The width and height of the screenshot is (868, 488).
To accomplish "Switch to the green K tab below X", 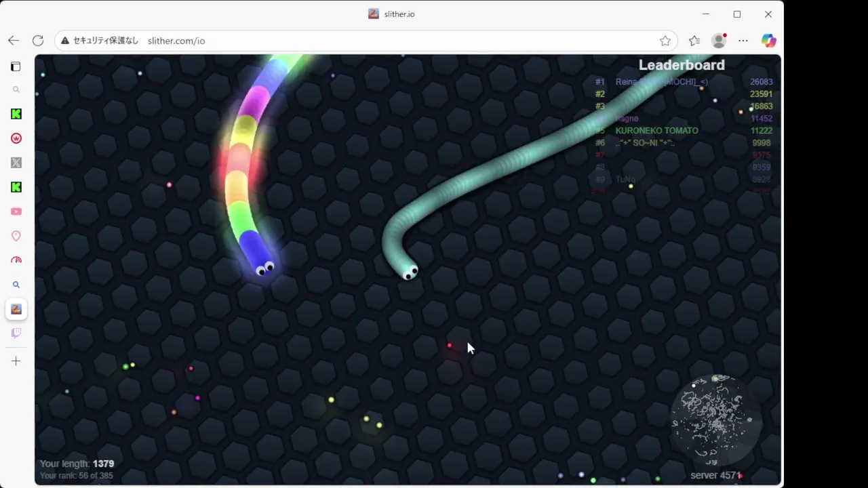I will pyautogui.click(x=16, y=187).
